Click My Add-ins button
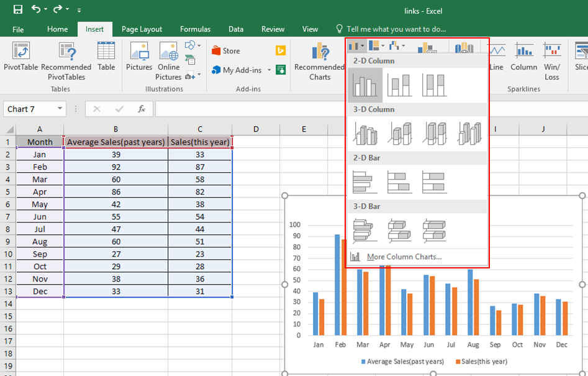588x376 pixels. pos(237,70)
